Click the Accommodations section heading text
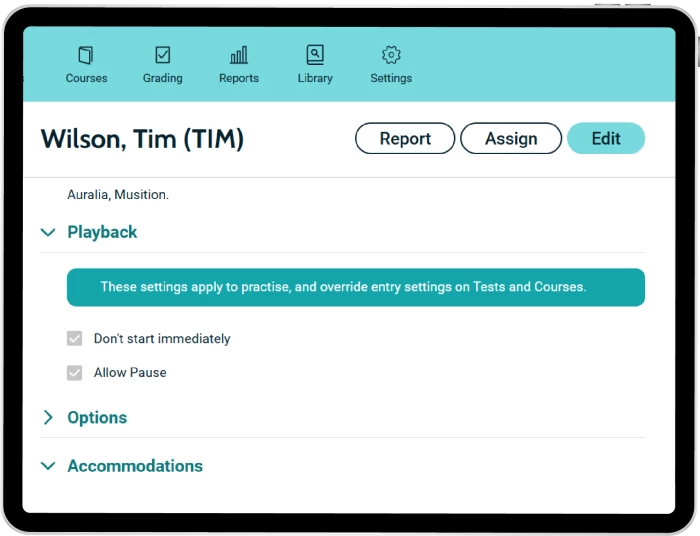700x536 pixels. click(135, 466)
